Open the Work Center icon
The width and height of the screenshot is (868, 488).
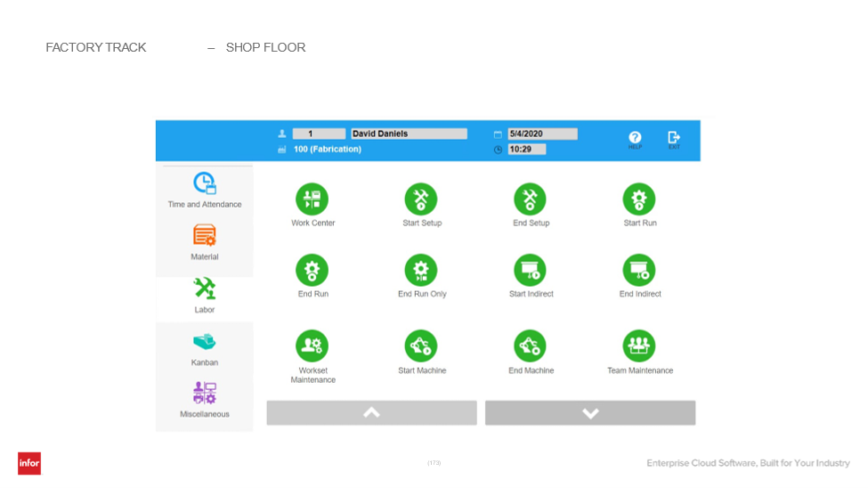pyautogui.click(x=312, y=199)
